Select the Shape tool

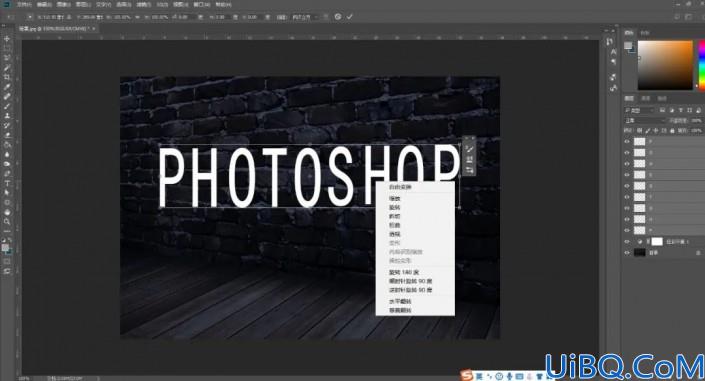click(7, 202)
